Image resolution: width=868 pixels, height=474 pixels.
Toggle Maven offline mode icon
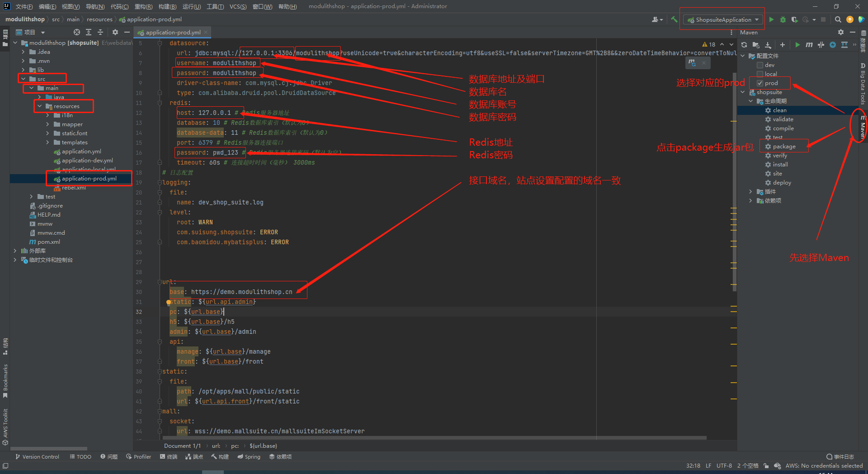821,45
